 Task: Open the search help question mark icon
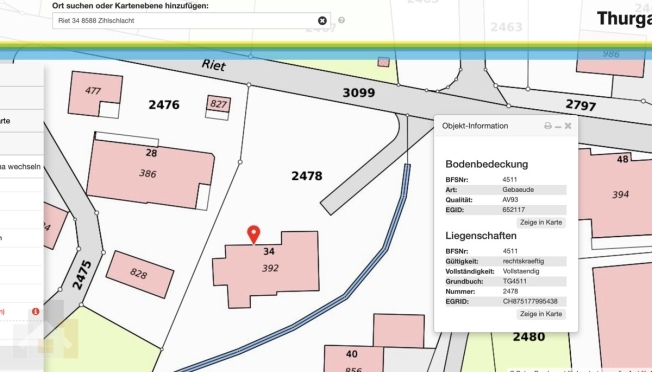pyautogui.click(x=341, y=20)
